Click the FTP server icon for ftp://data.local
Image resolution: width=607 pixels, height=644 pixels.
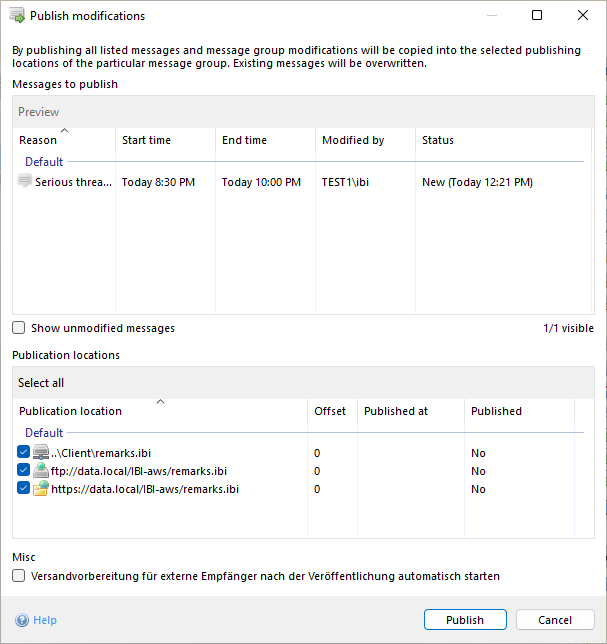pos(40,471)
